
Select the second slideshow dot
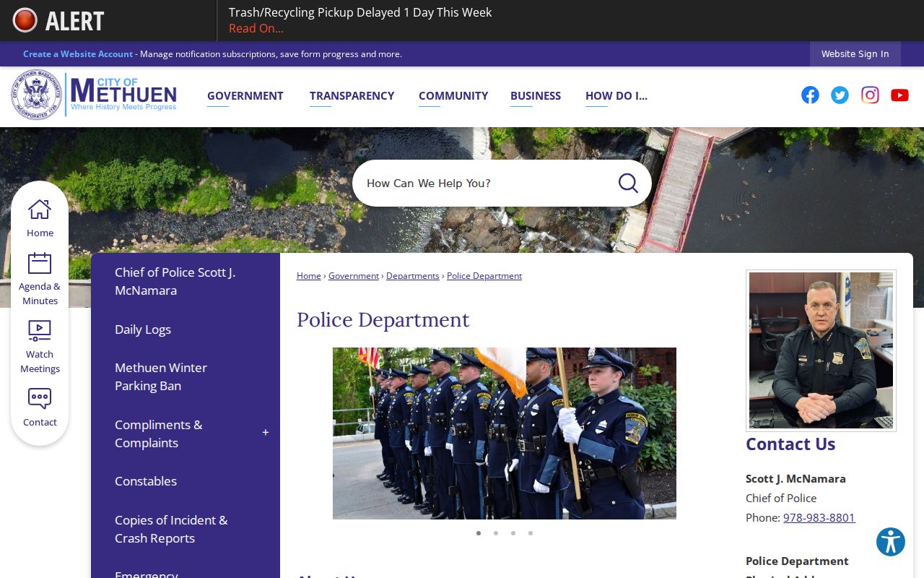click(x=496, y=533)
